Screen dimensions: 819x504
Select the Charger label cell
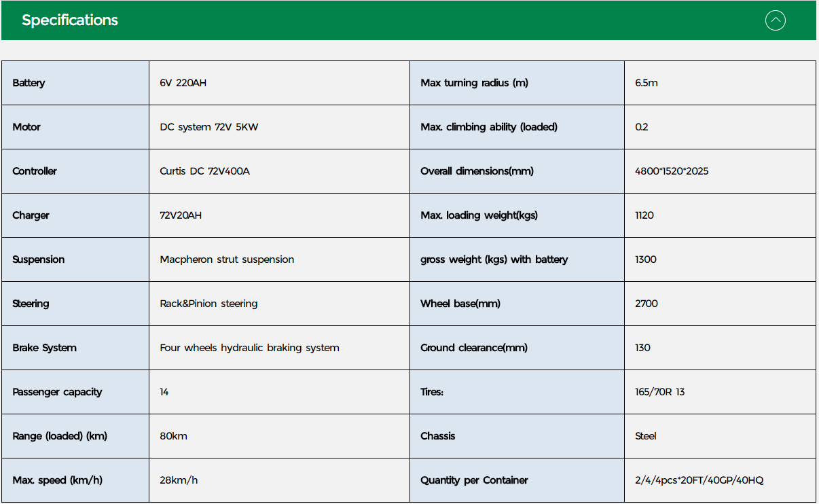click(x=75, y=215)
